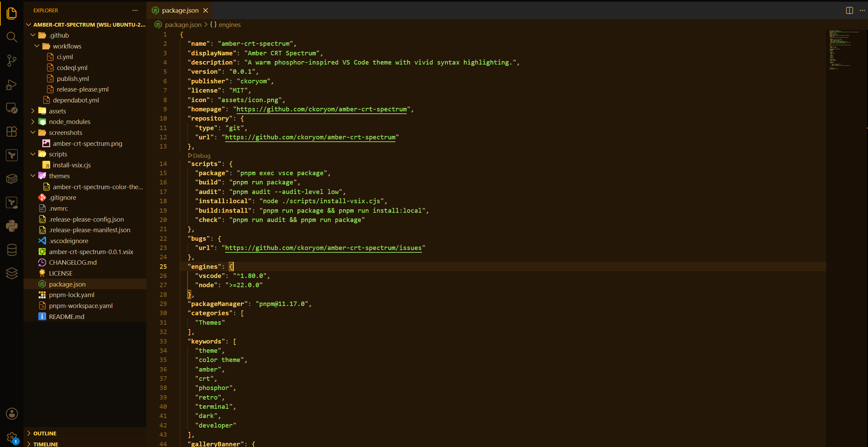Click the "Themes" category string on line 31

click(210, 323)
